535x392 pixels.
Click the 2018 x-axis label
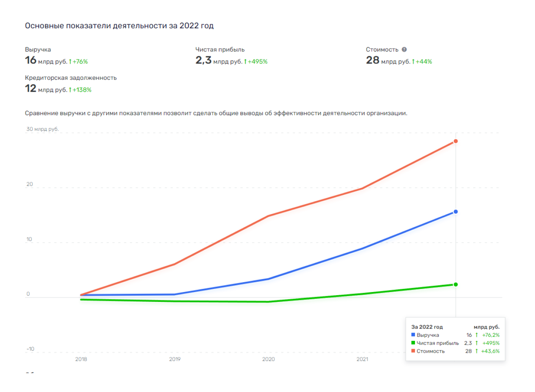pos(81,359)
